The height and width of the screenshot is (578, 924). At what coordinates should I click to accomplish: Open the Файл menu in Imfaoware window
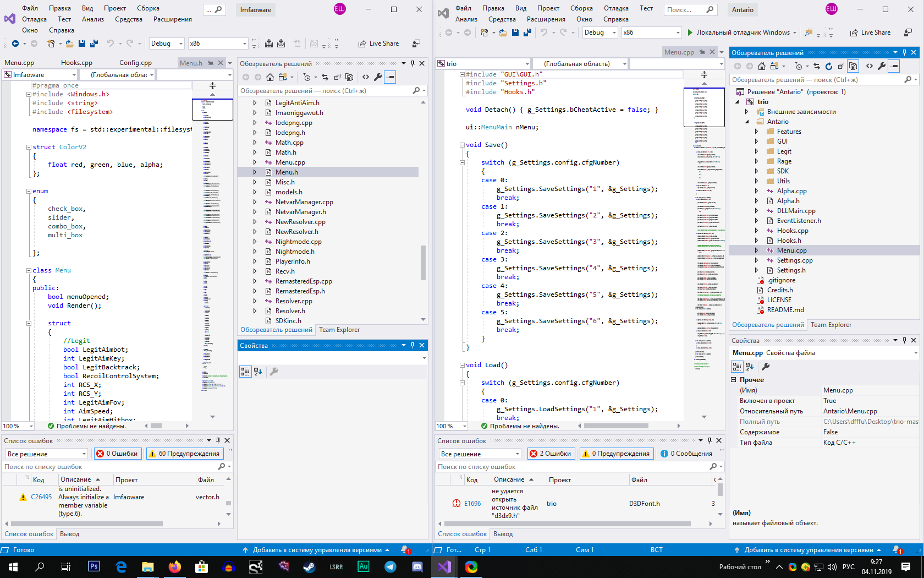coord(30,8)
